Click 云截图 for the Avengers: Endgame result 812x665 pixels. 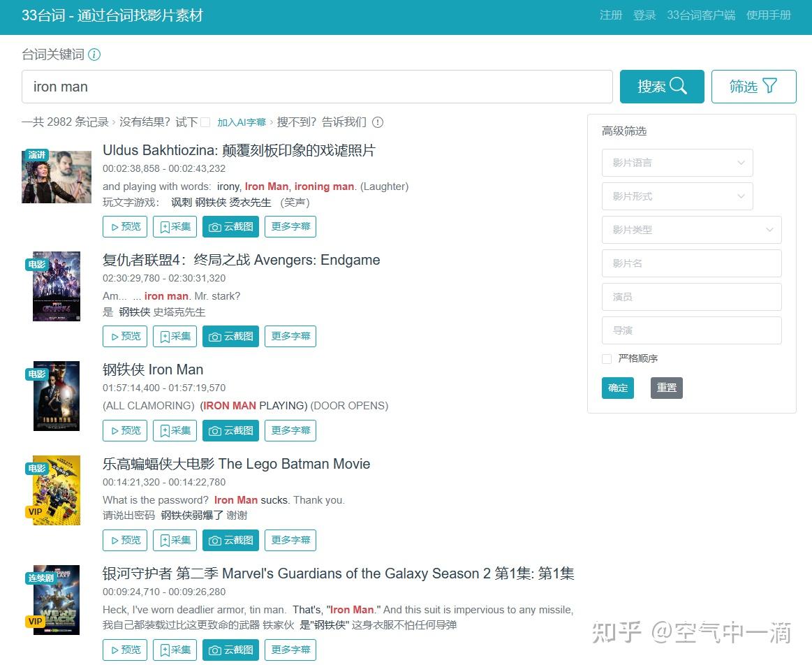230,337
